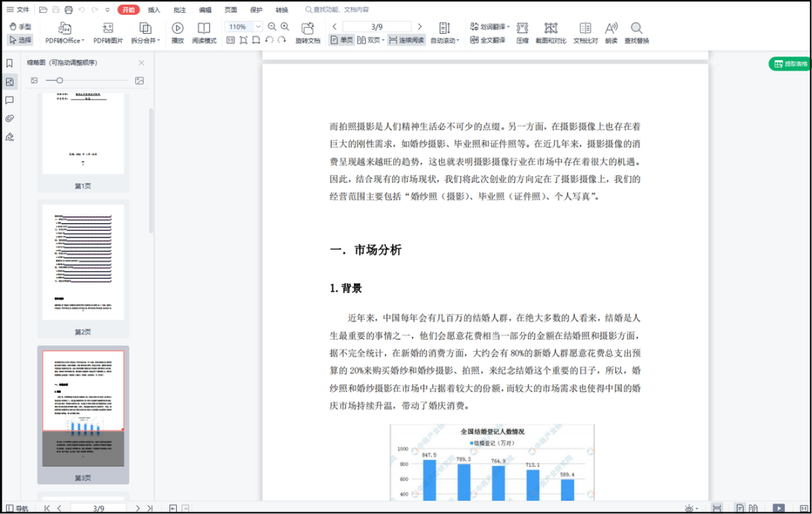This screenshot has height=514, width=812.
Task: Open the attachments paperclip panel
Action: [10, 119]
